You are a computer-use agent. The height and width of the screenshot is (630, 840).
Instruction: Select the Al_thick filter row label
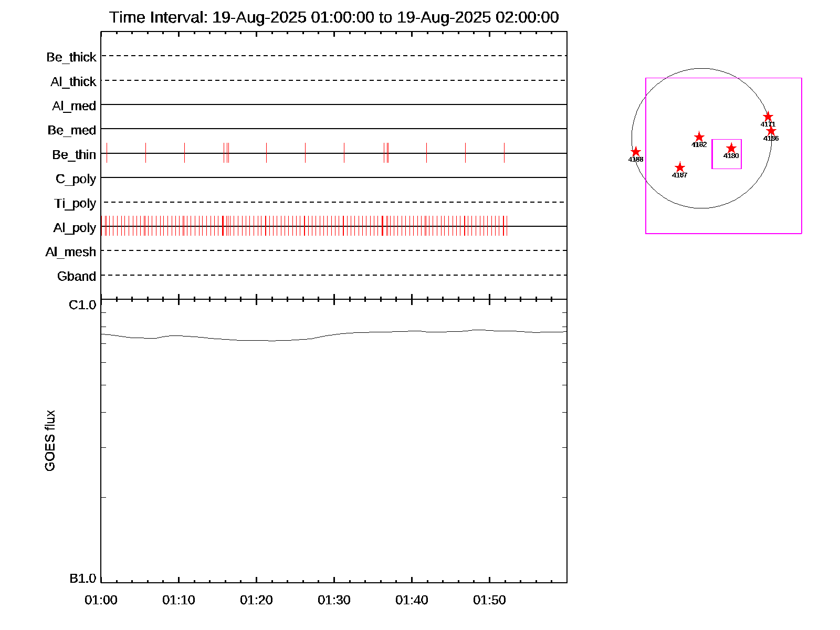click(x=73, y=82)
